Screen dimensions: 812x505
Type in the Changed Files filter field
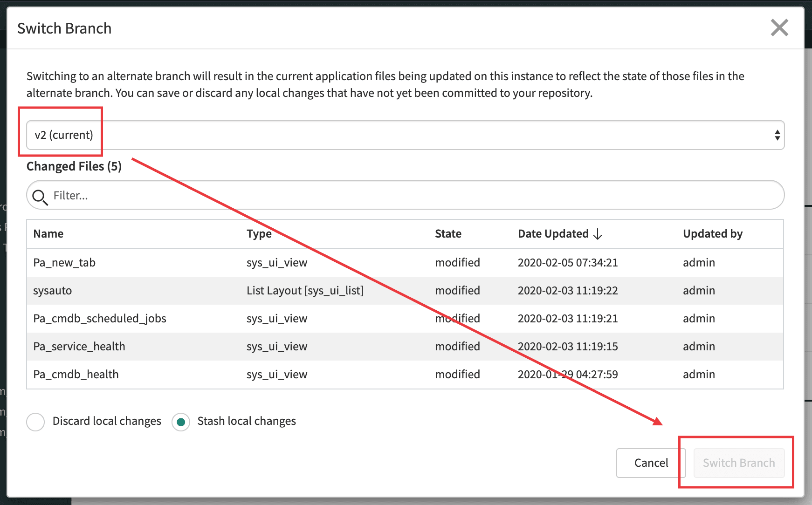[410, 195]
